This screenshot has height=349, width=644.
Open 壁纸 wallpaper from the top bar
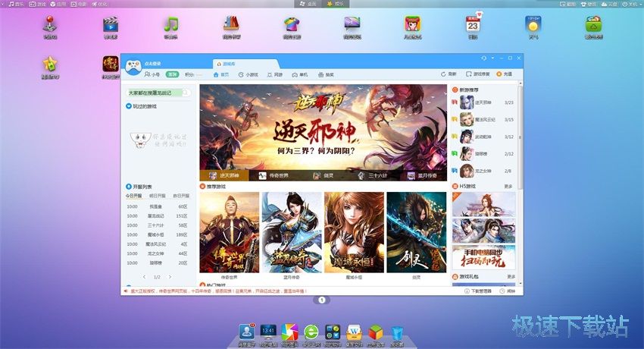point(589,4)
